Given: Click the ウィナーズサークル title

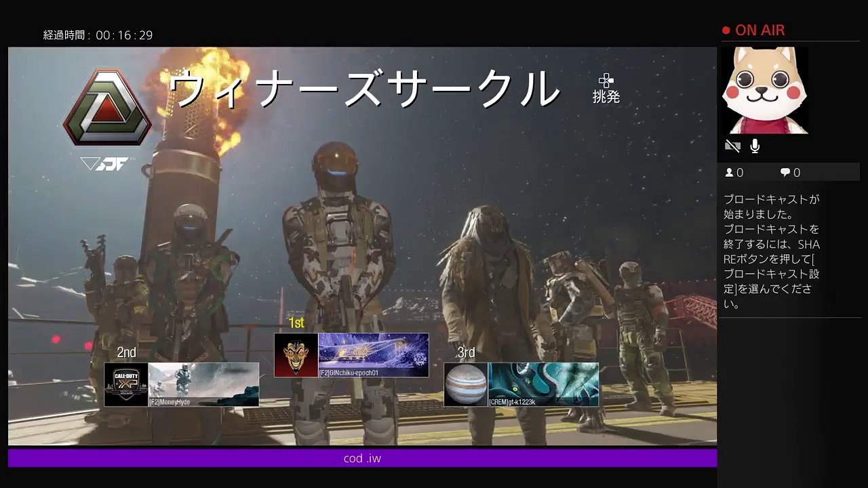Looking at the screenshot, I should coord(363,89).
